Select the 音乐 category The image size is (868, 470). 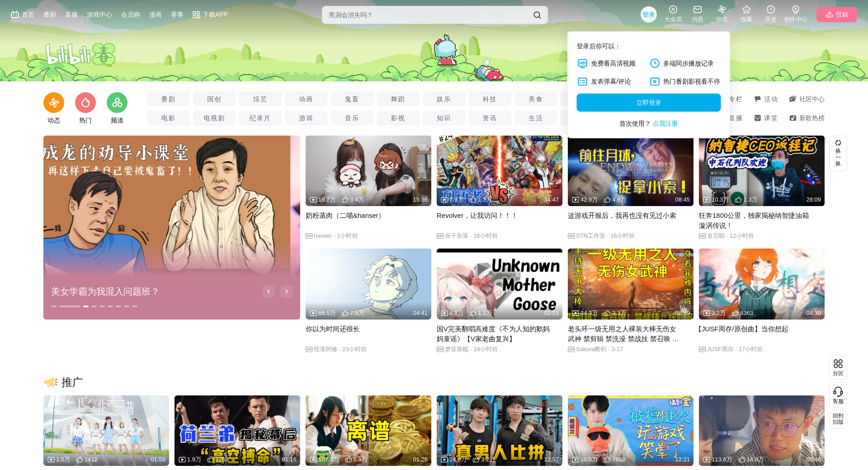click(352, 118)
